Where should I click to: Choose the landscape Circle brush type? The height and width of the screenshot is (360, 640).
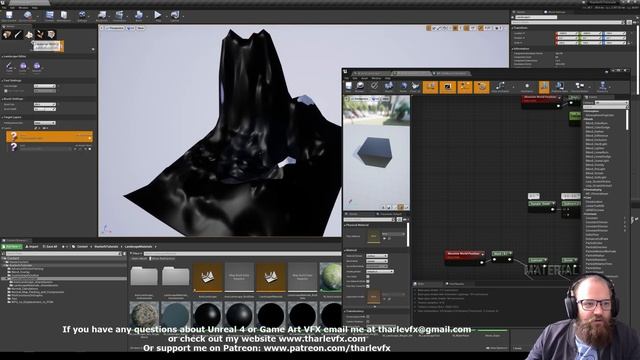pos(23,67)
